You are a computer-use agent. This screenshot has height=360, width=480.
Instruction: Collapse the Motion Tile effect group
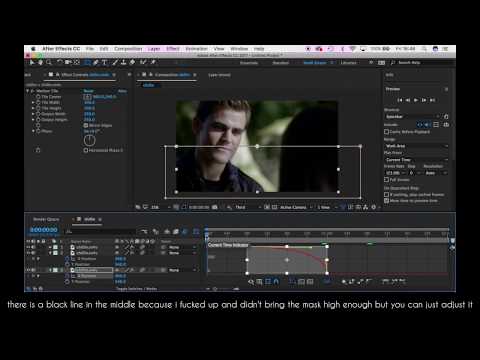tap(28, 91)
